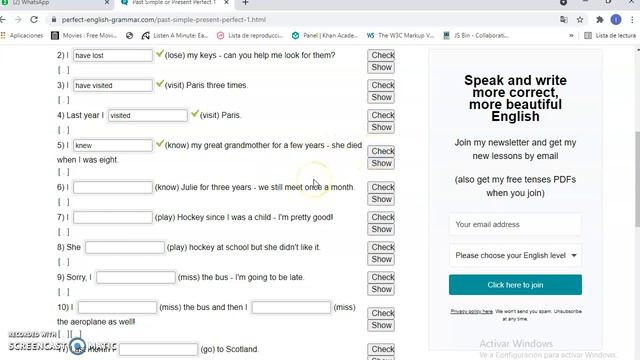Check answer for question 4
The image size is (640, 360).
tap(381, 115)
